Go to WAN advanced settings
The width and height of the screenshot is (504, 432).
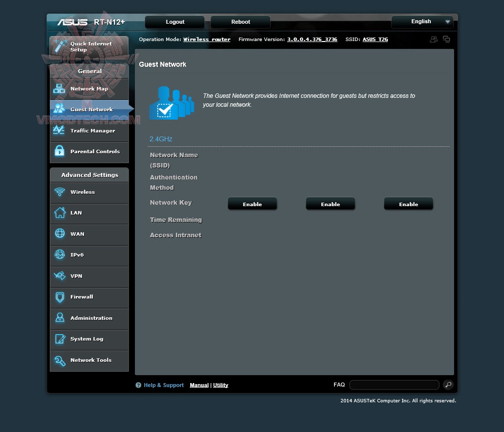(89, 234)
